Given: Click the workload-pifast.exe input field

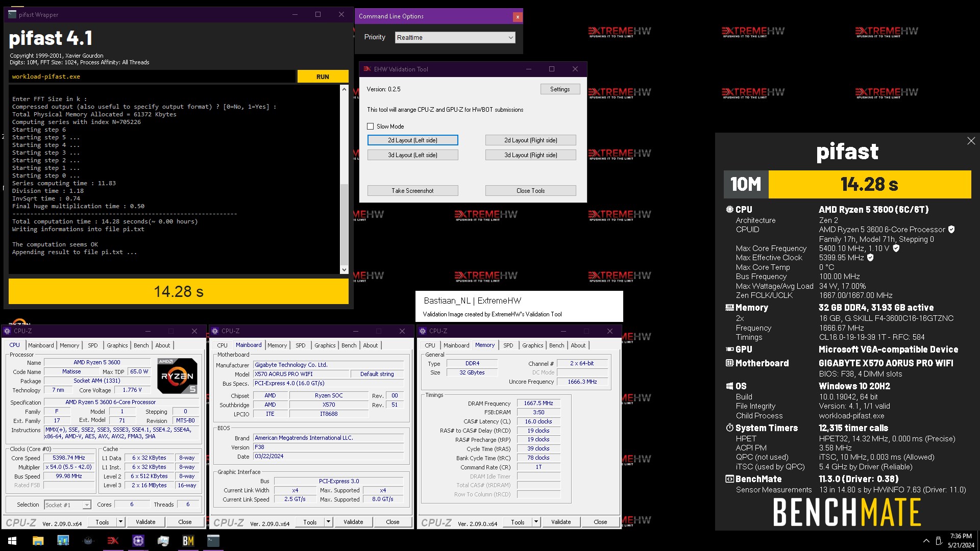Looking at the screenshot, I should pyautogui.click(x=152, y=77).
